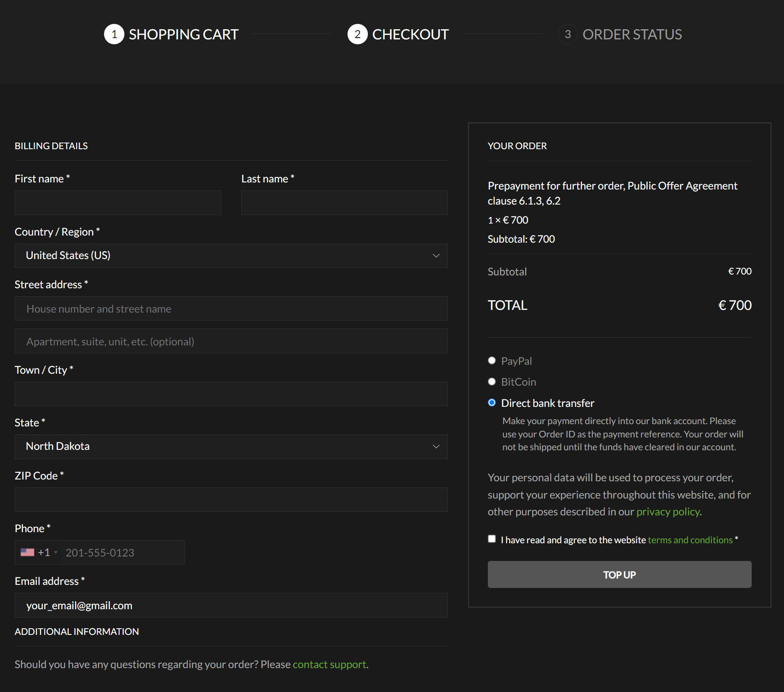Click into the Email address field
The image size is (784, 692).
pos(231,605)
